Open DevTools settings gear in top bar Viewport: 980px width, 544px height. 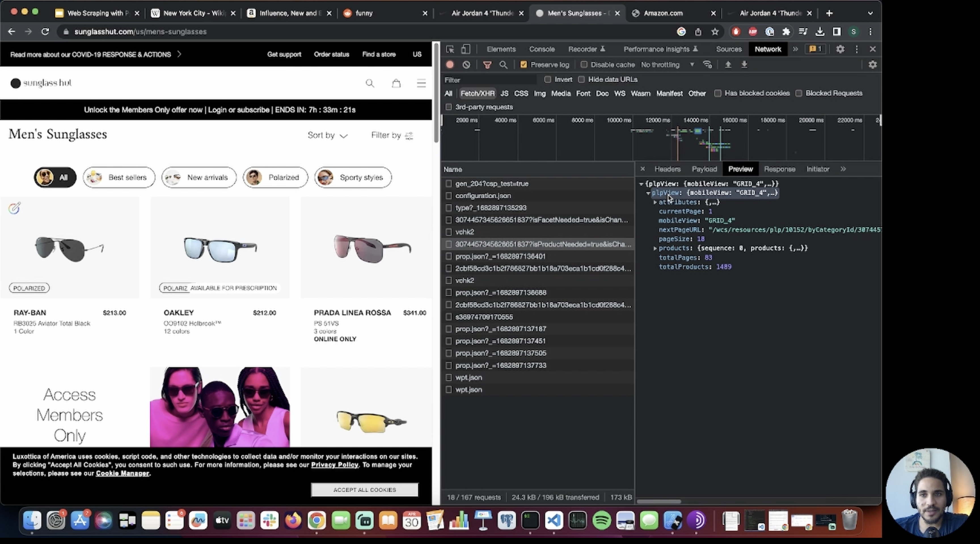840,49
